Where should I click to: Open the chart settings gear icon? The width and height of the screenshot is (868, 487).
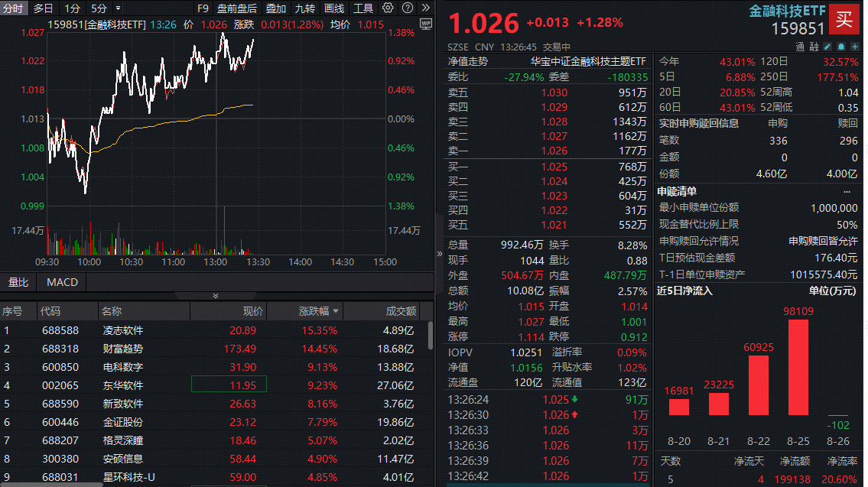pos(387,8)
